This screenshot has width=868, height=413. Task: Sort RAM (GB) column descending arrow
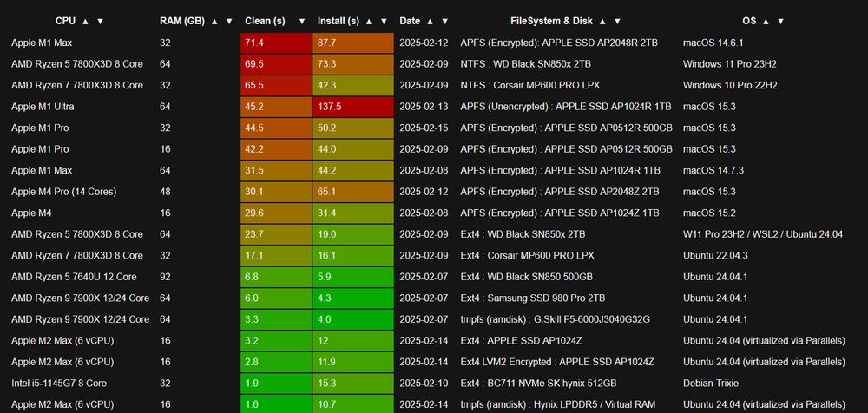point(229,21)
